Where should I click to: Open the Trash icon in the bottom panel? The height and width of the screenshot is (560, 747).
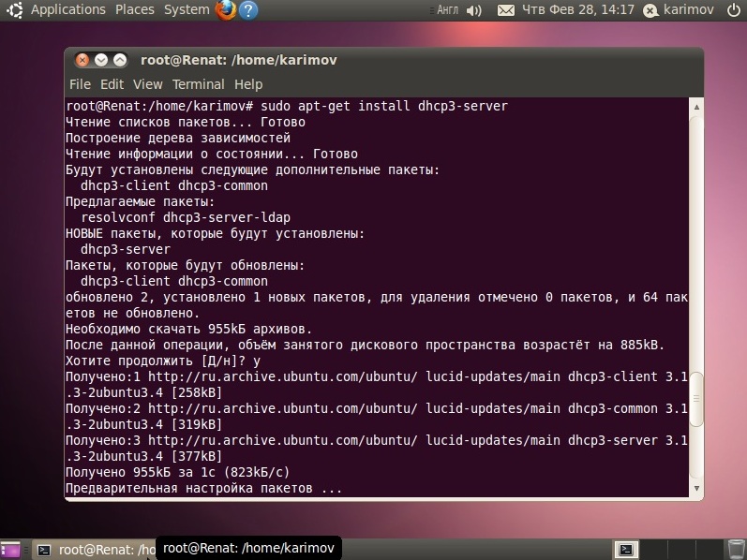pyautogui.click(x=737, y=550)
